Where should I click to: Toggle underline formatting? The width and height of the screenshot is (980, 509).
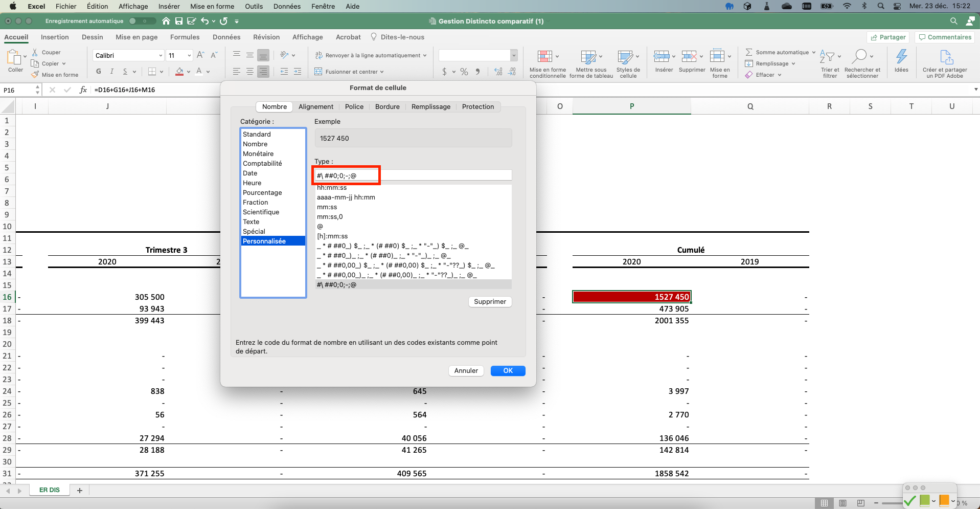[125, 72]
